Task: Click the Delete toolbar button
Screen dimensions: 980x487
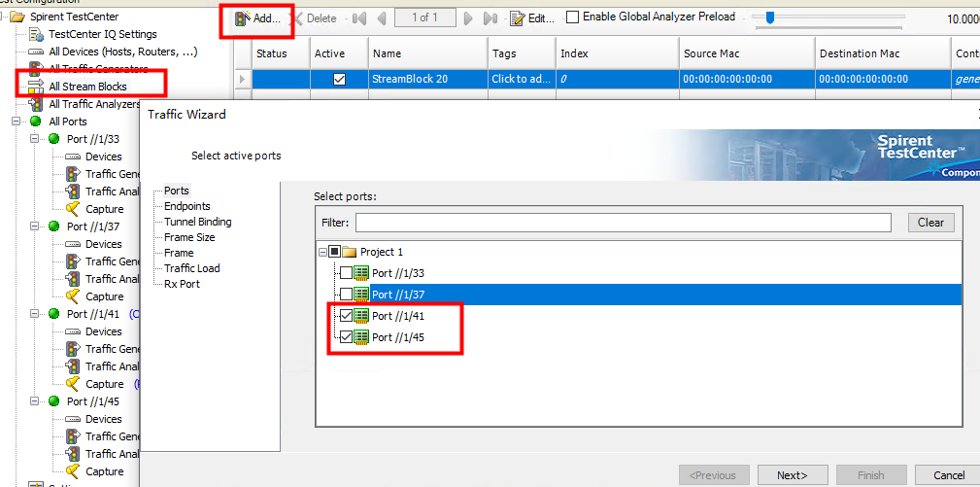Action: tap(317, 18)
